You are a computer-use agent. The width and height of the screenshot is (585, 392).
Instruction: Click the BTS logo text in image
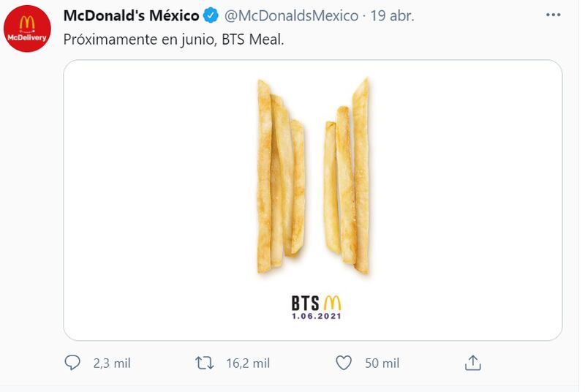[x=305, y=304]
